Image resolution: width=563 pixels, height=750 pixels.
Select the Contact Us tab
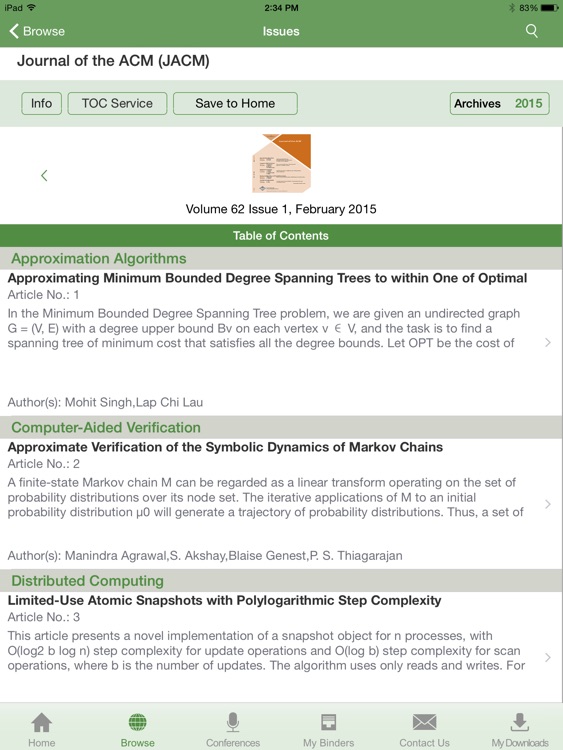point(424,729)
